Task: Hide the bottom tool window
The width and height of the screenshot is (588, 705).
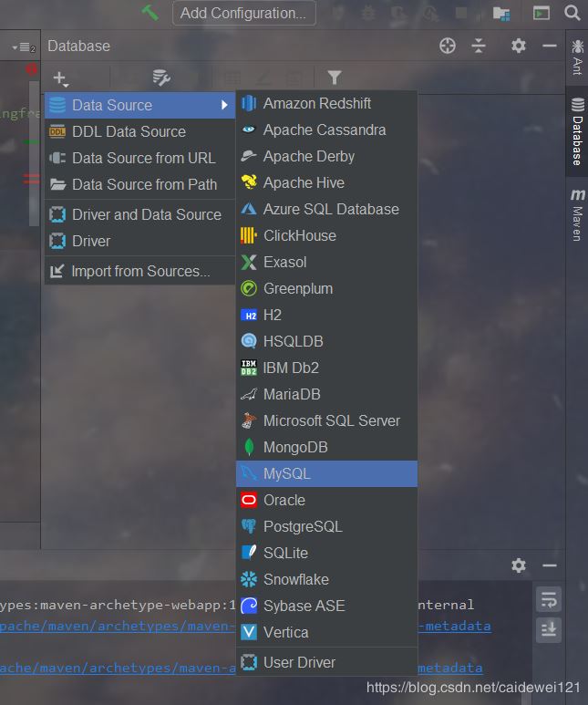Action: coord(550,565)
